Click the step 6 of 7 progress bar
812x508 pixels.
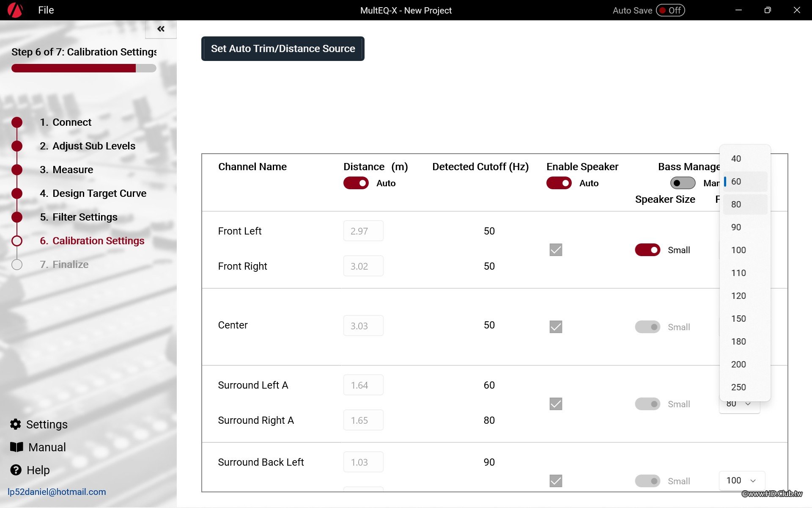[x=84, y=68]
